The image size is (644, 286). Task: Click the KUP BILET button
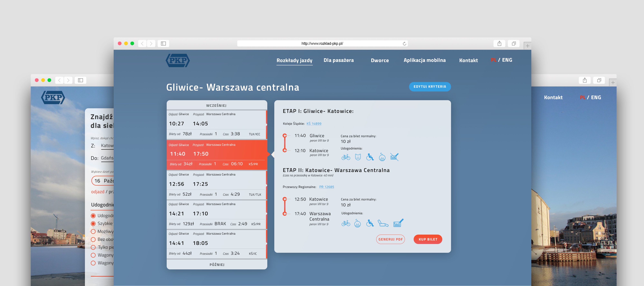click(428, 239)
